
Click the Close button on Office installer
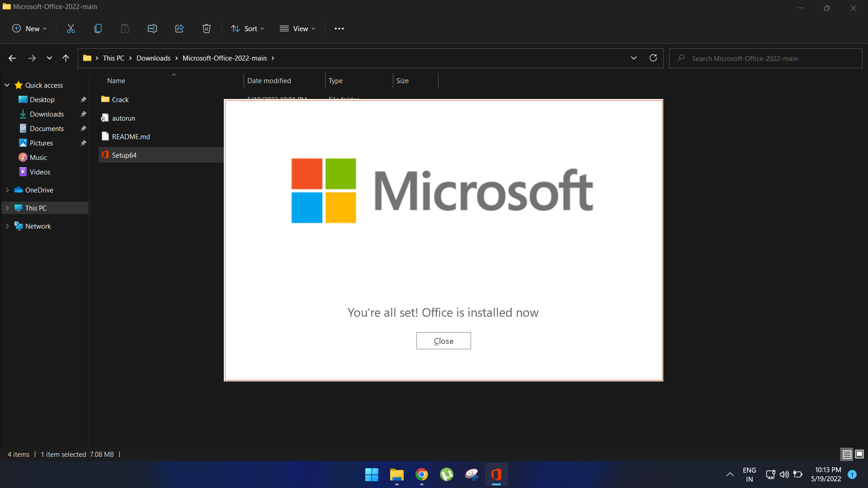tap(443, 341)
